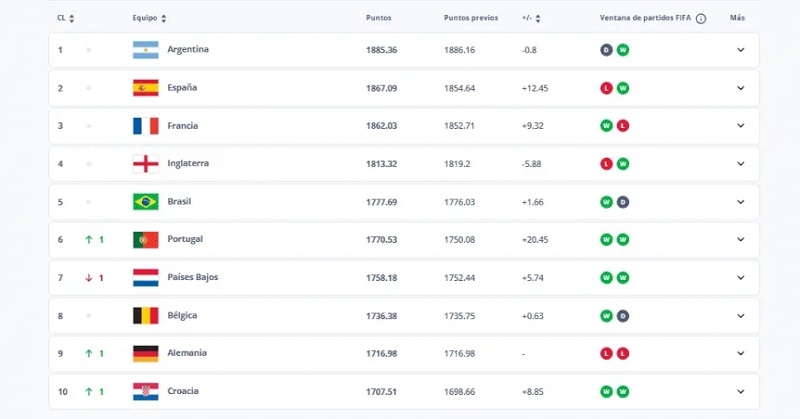The height and width of the screenshot is (419, 800).
Task: Sort table by CL ranking arrows
Action: [x=72, y=18]
